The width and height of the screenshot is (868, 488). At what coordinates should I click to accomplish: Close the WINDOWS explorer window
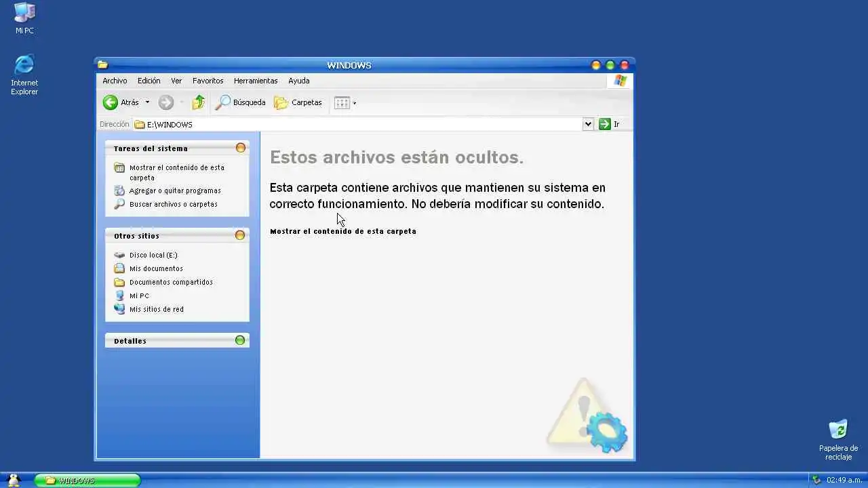(x=625, y=65)
